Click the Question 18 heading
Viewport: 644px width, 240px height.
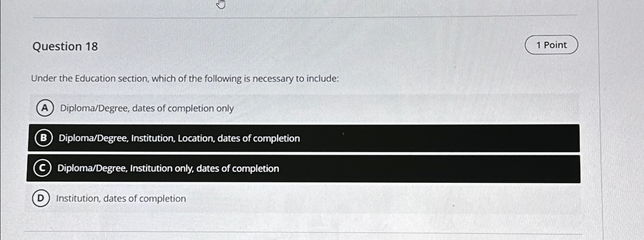(64, 47)
